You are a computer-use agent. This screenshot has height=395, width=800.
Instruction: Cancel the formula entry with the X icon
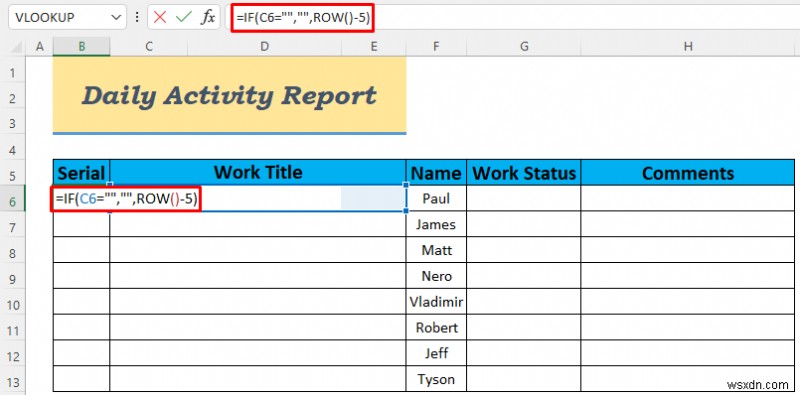pyautogui.click(x=160, y=17)
